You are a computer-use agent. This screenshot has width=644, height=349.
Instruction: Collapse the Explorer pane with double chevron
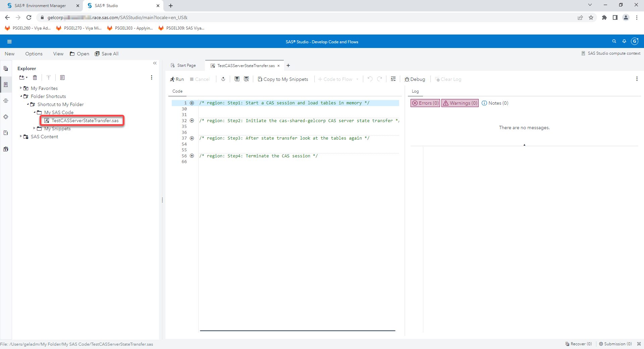click(x=155, y=63)
